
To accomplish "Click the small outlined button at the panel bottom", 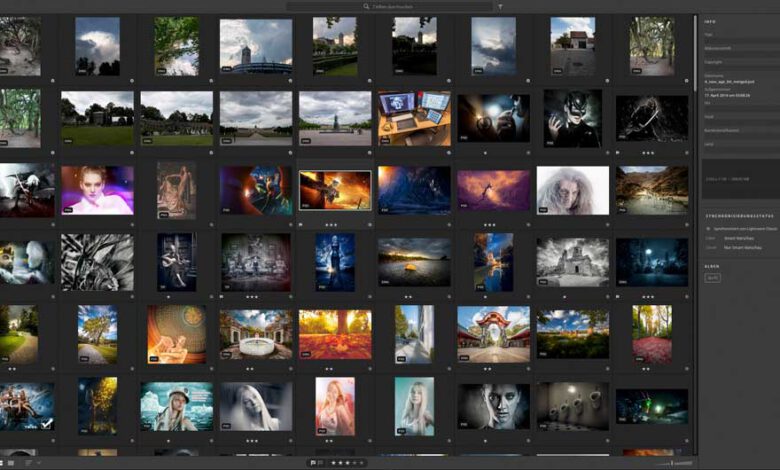I will [x=713, y=278].
